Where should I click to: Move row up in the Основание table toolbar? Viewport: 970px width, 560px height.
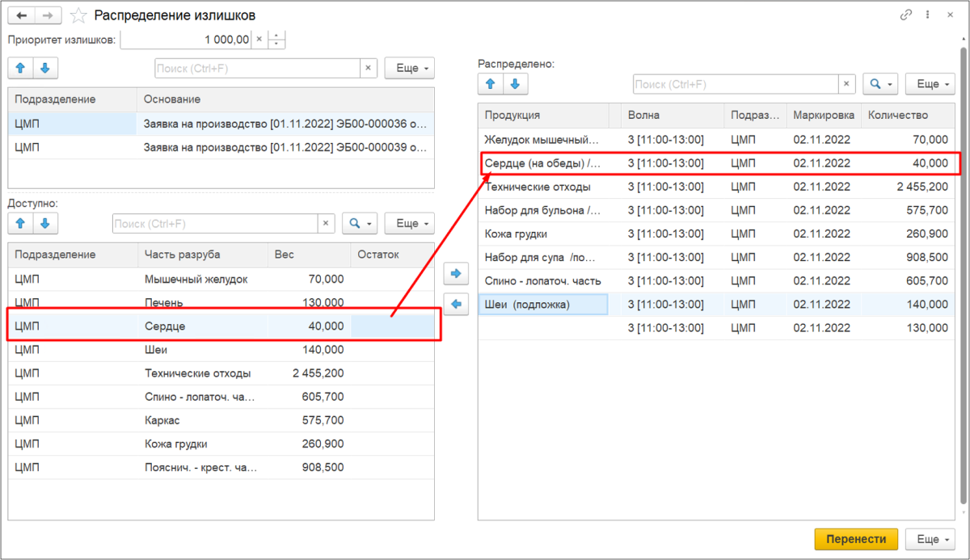pyautogui.click(x=20, y=69)
